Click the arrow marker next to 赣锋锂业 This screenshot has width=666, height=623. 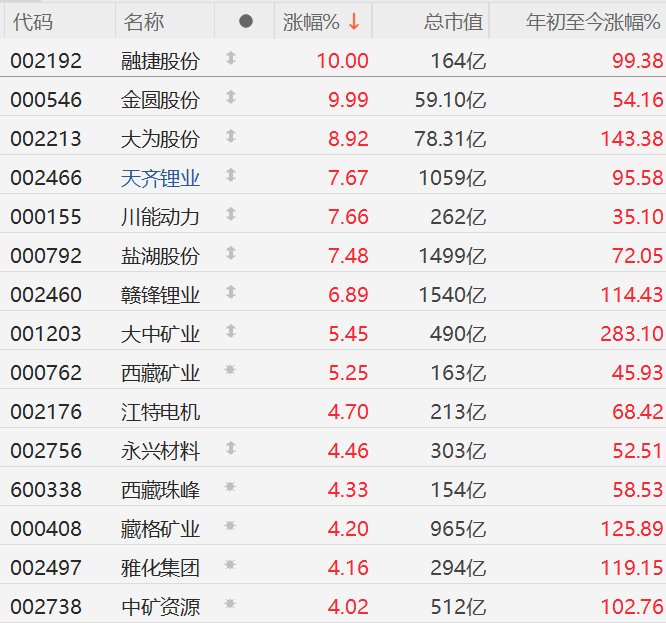231,293
